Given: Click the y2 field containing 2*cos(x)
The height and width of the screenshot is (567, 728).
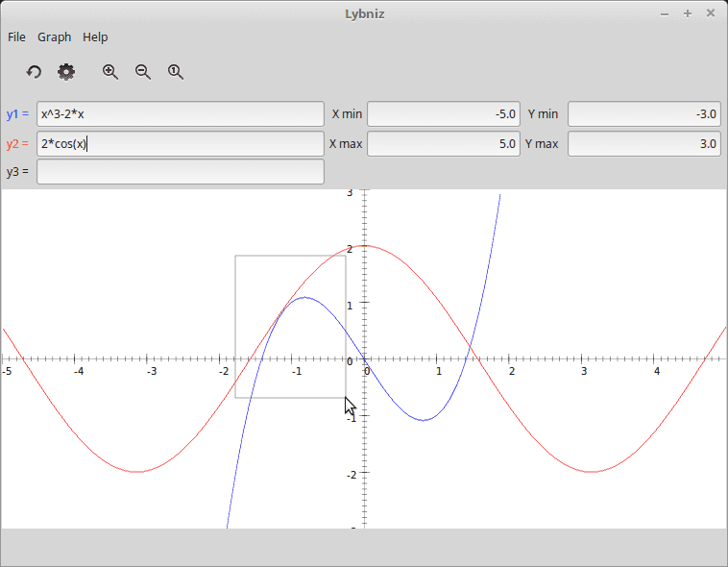Looking at the screenshot, I should pyautogui.click(x=181, y=144).
